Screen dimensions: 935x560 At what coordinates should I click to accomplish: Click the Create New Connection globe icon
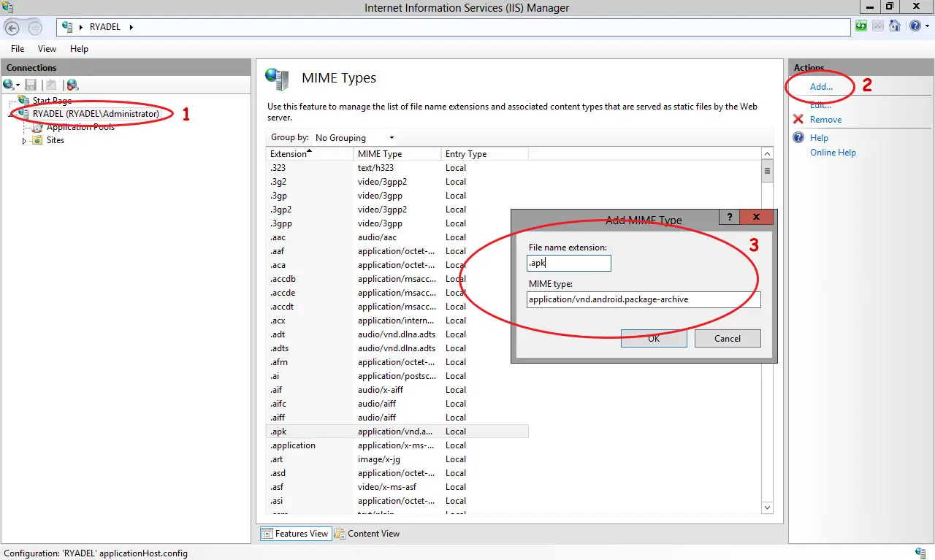(9, 85)
